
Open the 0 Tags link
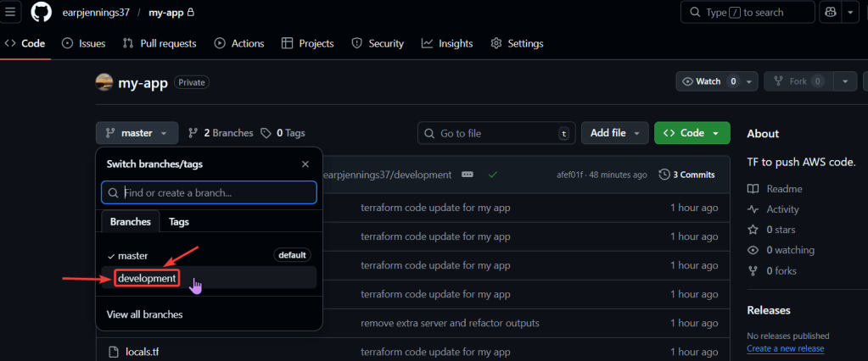click(283, 133)
